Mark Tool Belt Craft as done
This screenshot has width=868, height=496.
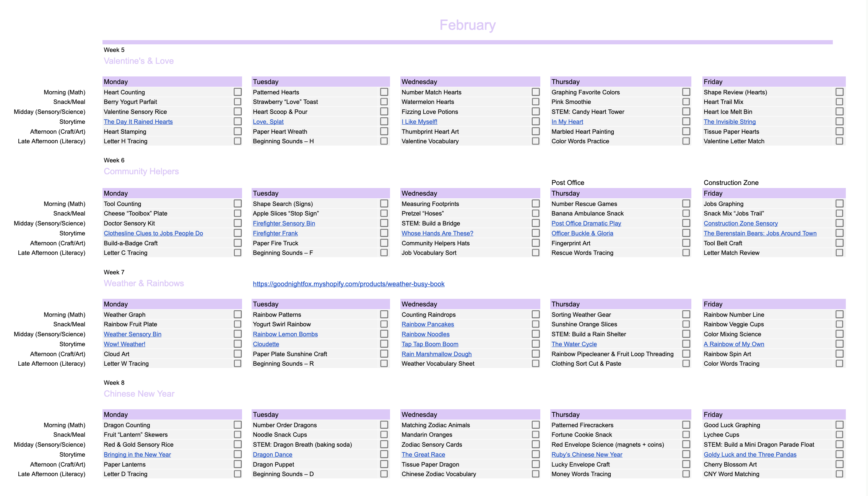(839, 243)
